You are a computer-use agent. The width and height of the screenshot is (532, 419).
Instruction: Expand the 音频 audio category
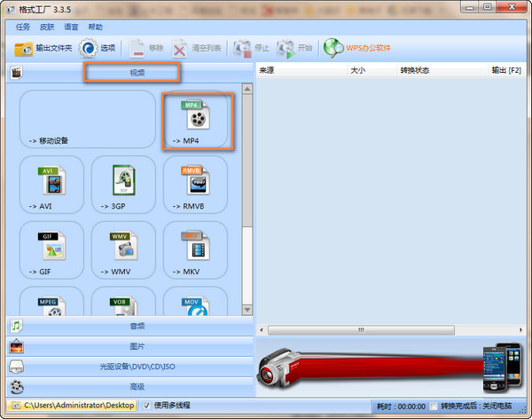point(129,327)
